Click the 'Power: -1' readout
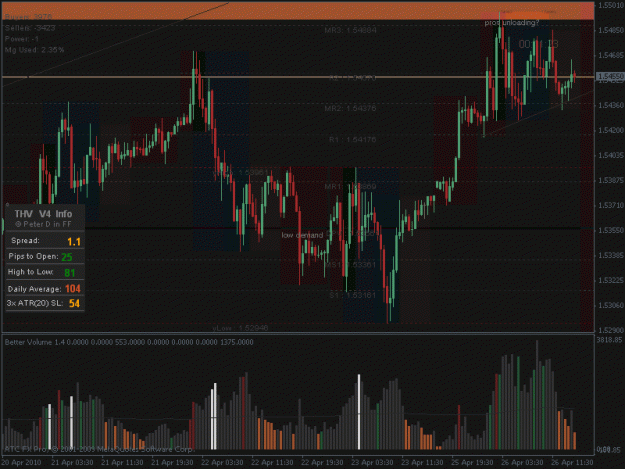This screenshot has height=469, width=625. (x=22, y=39)
